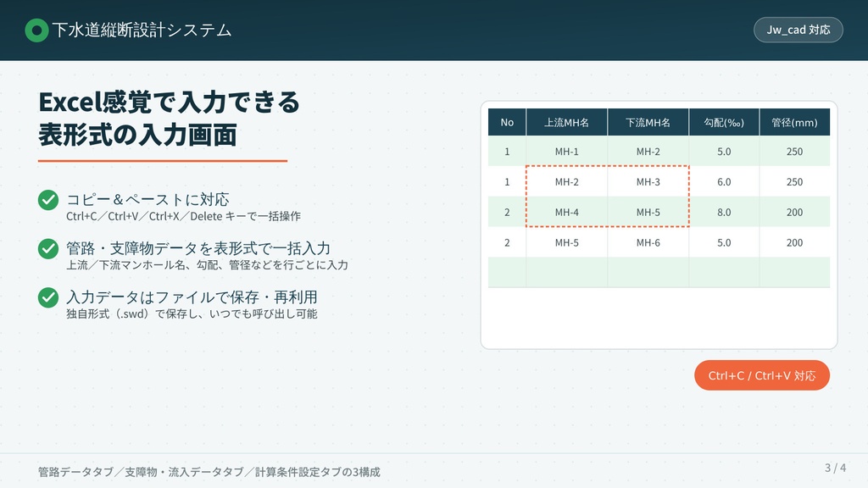The image size is (868, 488).
Task: Click the コピー&ペーストに対応 bullet title
Action: tap(147, 199)
